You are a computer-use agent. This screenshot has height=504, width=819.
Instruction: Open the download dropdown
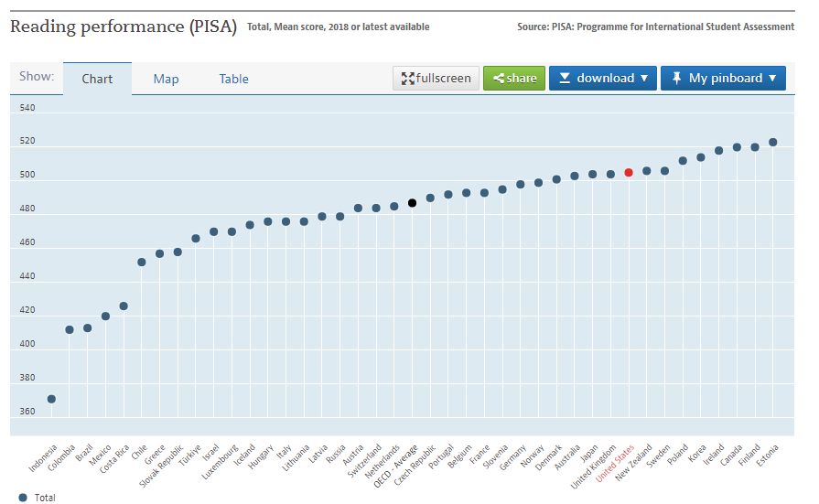tap(603, 79)
